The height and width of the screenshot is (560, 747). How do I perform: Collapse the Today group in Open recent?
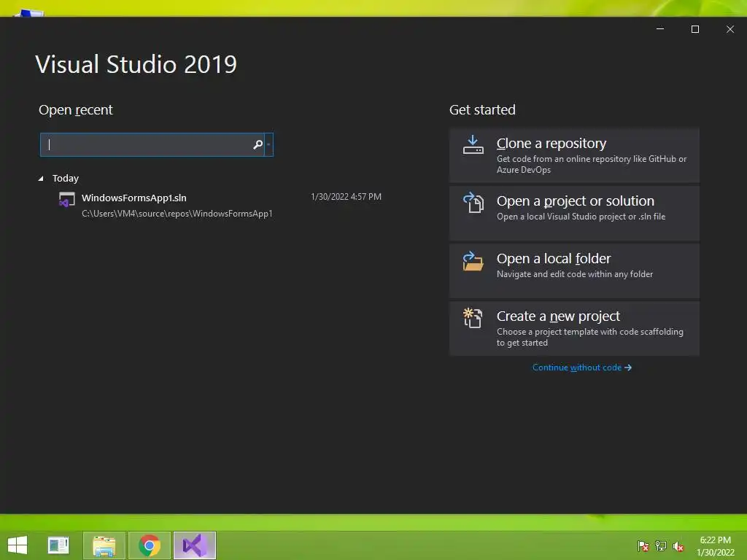click(41, 178)
